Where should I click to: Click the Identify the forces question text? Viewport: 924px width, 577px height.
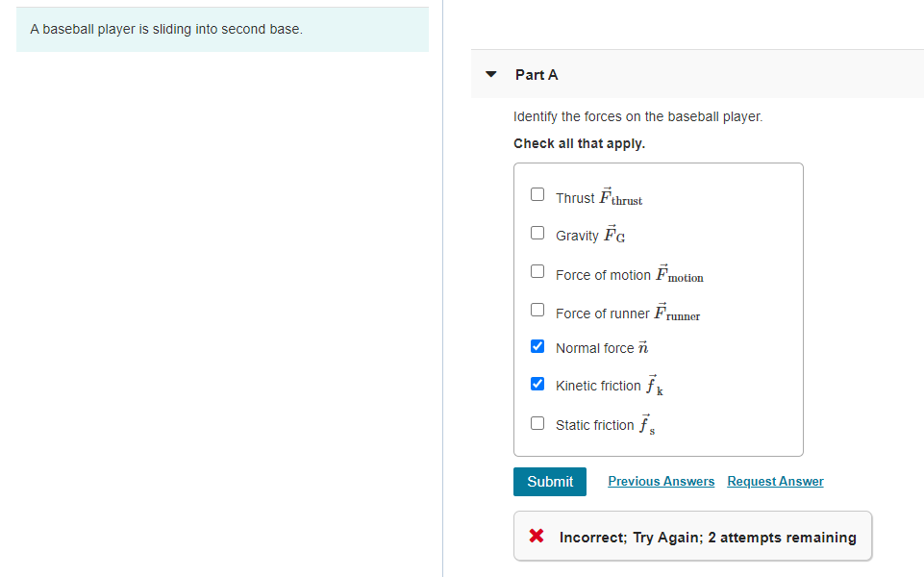point(637,116)
